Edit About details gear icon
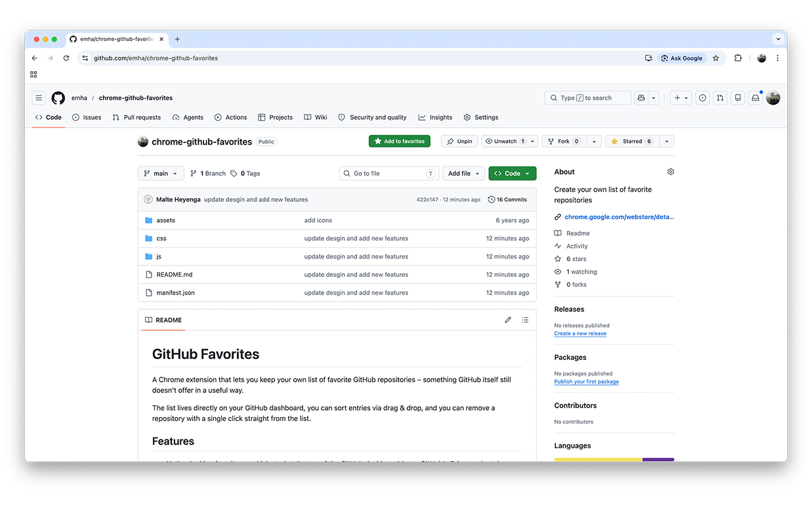 tap(671, 172)
